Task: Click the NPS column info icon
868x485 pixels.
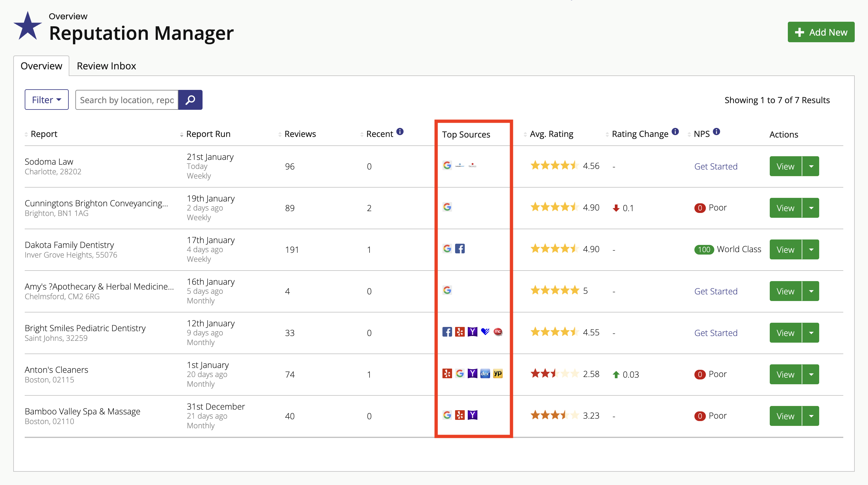Action: point(716,132)
